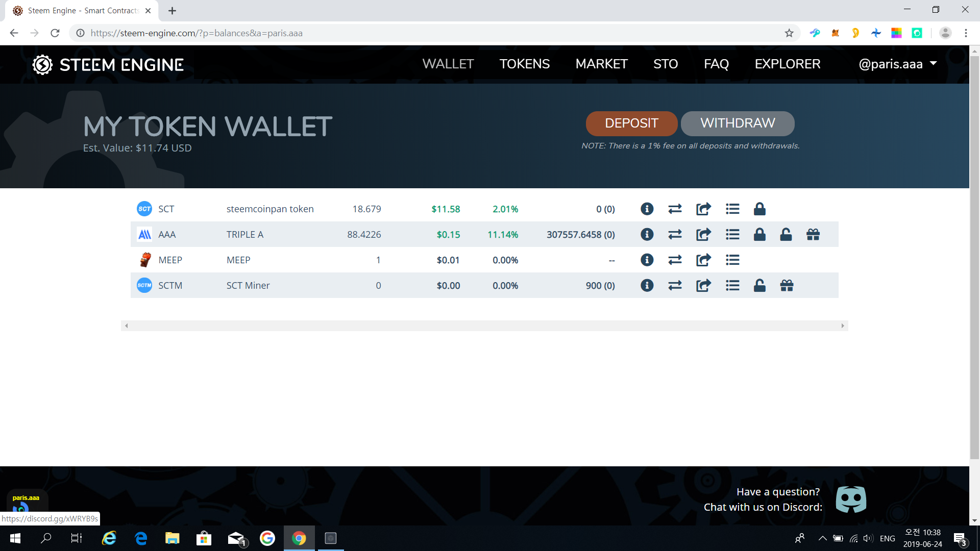Delegate AAA with the gift icon
Screen dimensions: 980x551
pos(813,234)
